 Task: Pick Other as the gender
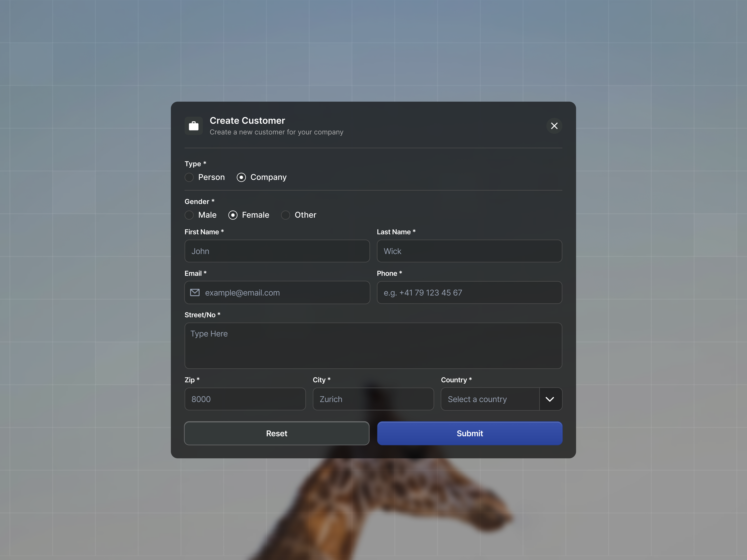coord(285,215)
